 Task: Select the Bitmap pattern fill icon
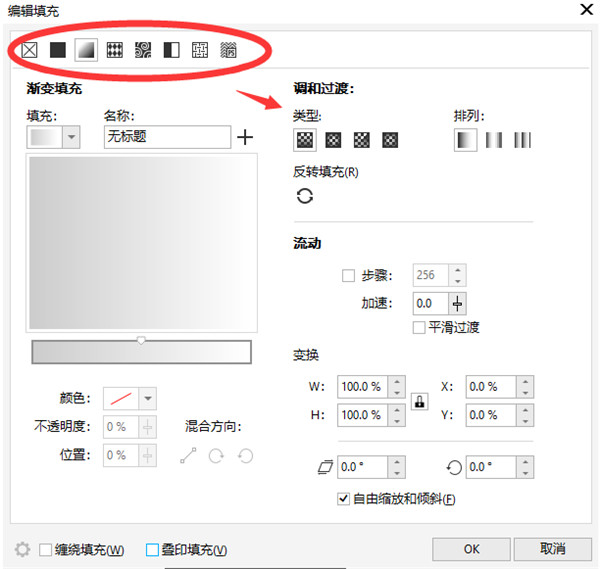(143, 50)
